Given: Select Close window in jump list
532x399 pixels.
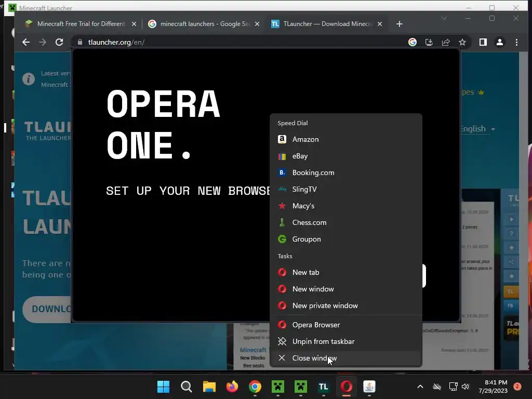Looking at the screenshot, I should tap(345, 358).
